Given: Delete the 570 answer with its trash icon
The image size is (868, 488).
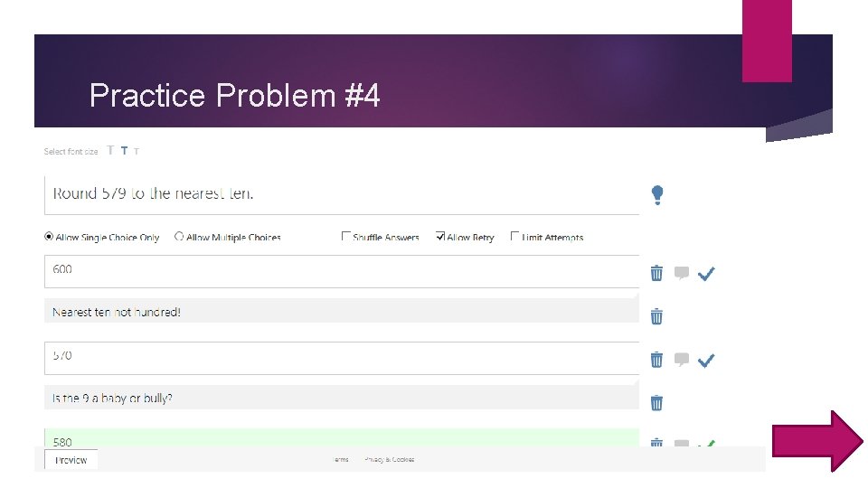Looking at the screenshot, I should coord(656,359).
